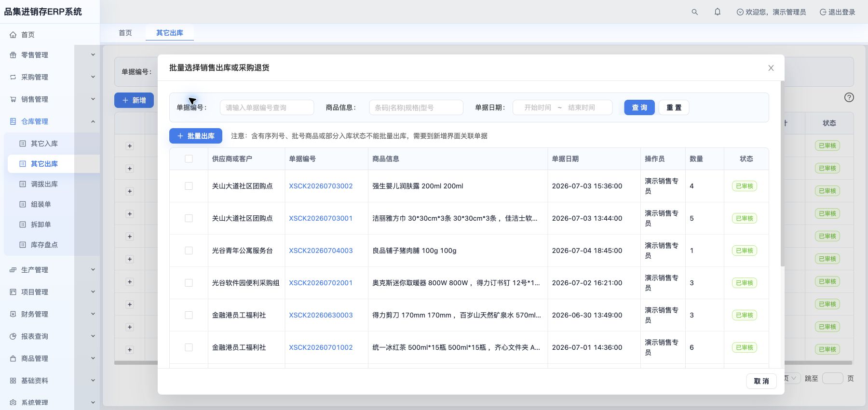Click the 报表查询 pie chart icon
Viewport: 868px width, 410px height.
[13, 336]
